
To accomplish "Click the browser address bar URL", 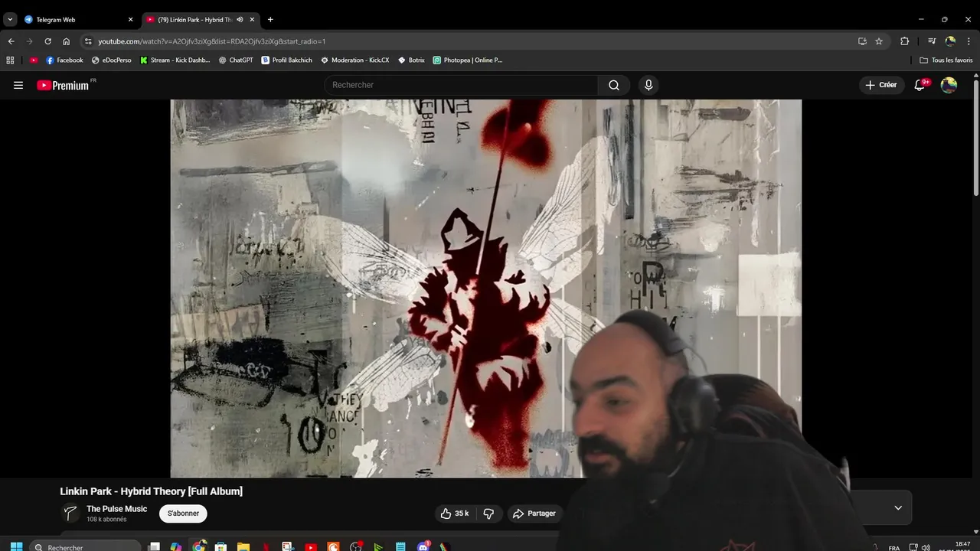I will point(211,41).
